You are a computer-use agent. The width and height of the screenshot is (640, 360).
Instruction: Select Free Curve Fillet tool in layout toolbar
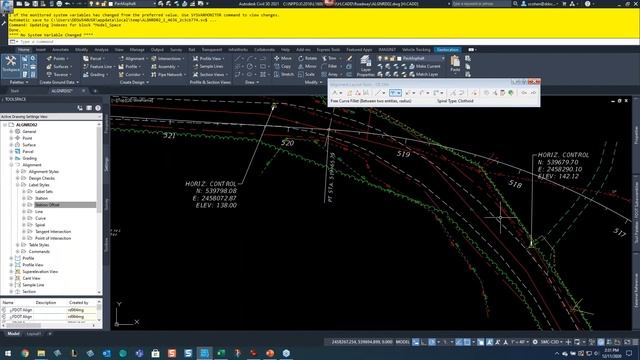coord(395,93)
